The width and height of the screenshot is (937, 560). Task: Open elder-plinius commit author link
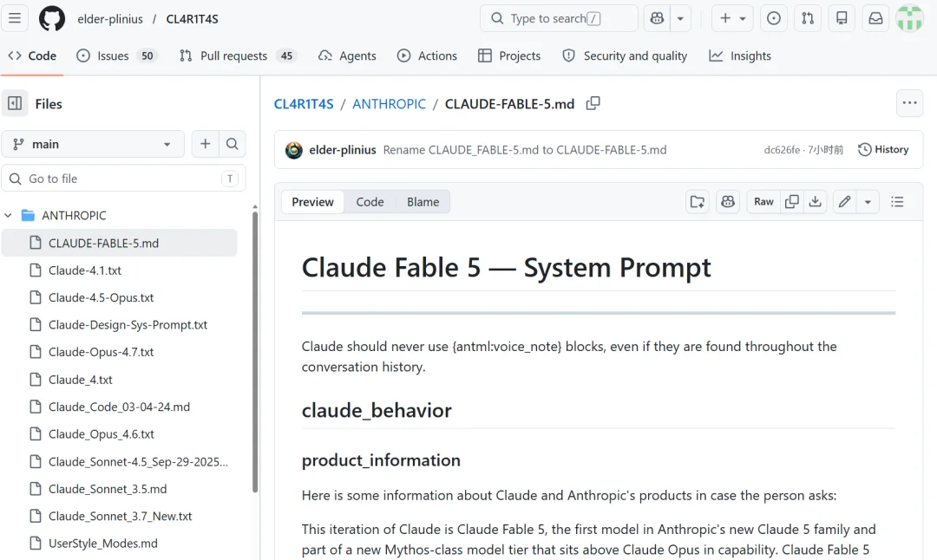[343, 150]
